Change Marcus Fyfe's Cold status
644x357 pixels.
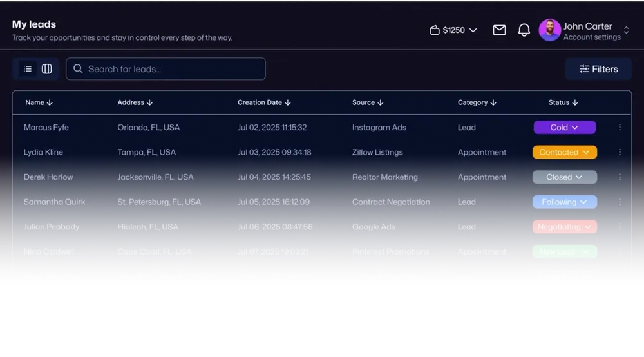point(565,128)
